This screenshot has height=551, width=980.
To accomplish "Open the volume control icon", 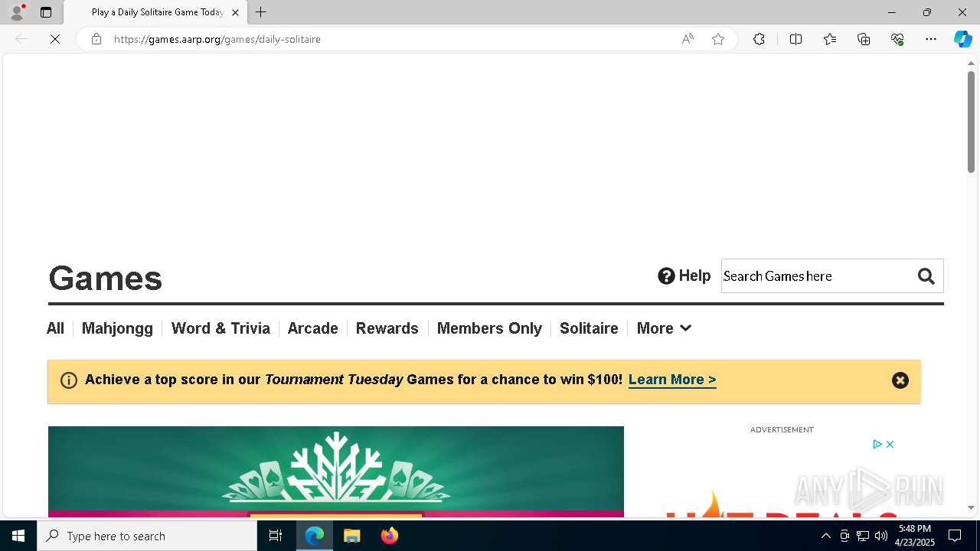I will (880, 536).
